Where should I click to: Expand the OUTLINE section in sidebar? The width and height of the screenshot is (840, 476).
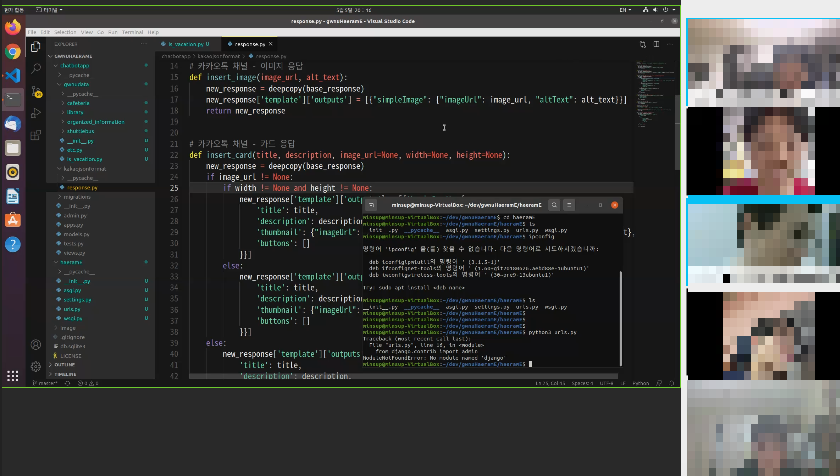[x=66, y=366]
